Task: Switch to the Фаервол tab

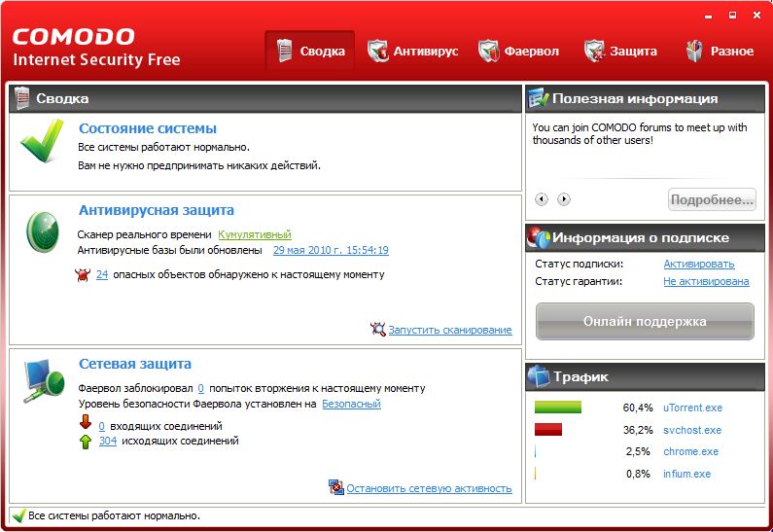Action: click(x=518, y=52)
